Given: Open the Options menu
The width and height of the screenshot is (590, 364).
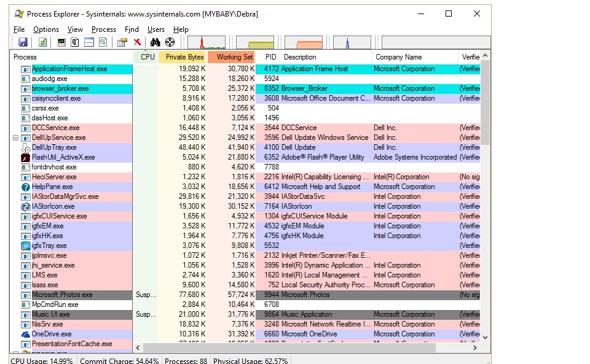Looking at the screenshot, I should [x=46, y=29].
